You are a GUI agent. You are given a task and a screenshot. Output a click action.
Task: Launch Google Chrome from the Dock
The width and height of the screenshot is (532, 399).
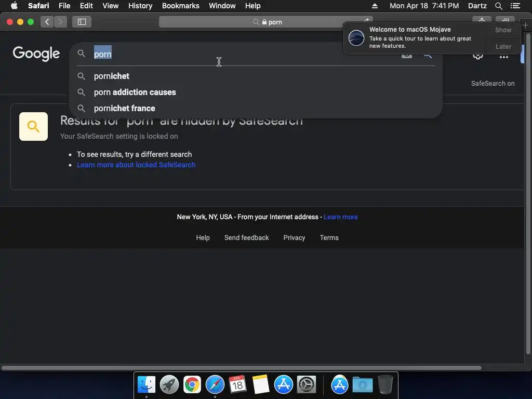point(192,385)
